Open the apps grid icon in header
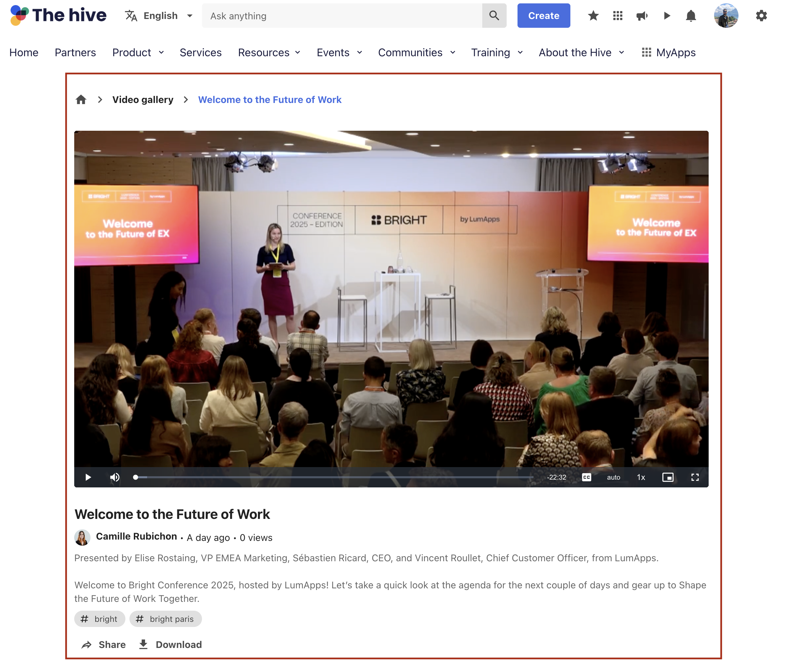791x672 pixels. point(617,16)
